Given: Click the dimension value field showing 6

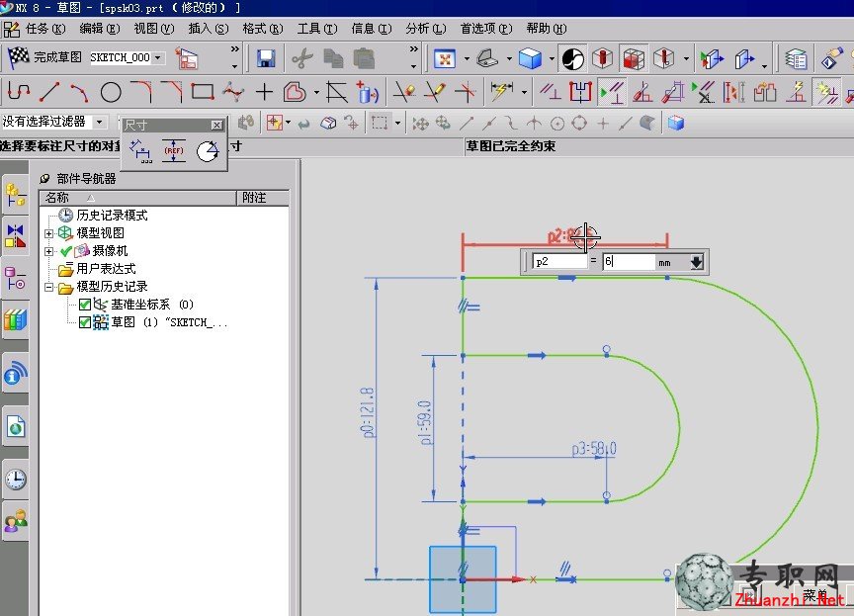Looking at the screenshot, I should [x=629, y=262].
